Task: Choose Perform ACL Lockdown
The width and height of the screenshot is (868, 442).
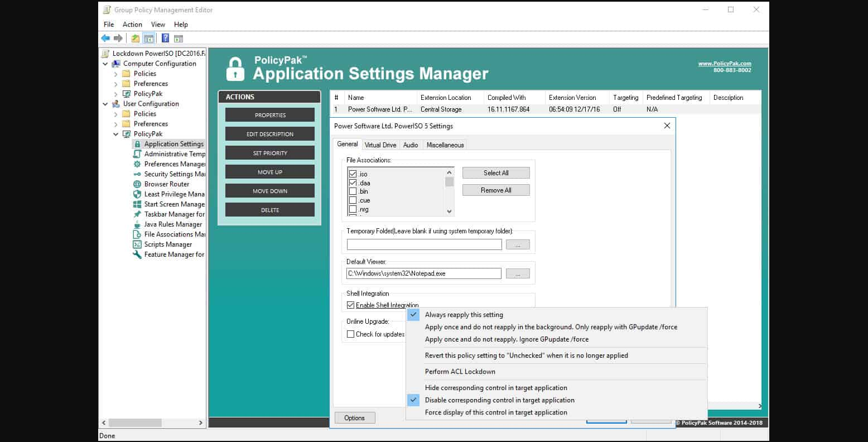Action: (x=557, y=372)
